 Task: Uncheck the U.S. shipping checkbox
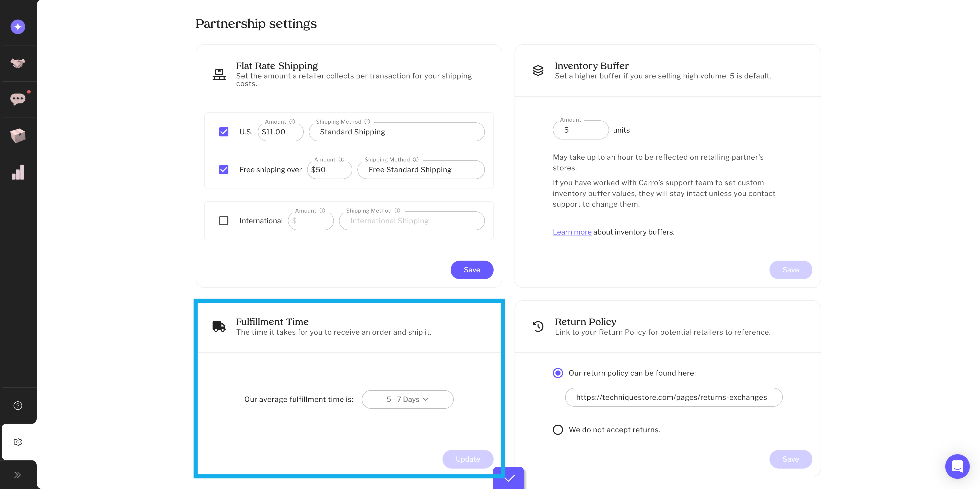point(224,132)
